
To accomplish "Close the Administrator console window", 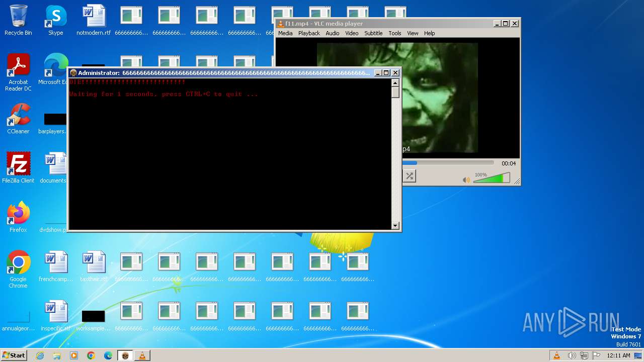I will coord(395,73).
